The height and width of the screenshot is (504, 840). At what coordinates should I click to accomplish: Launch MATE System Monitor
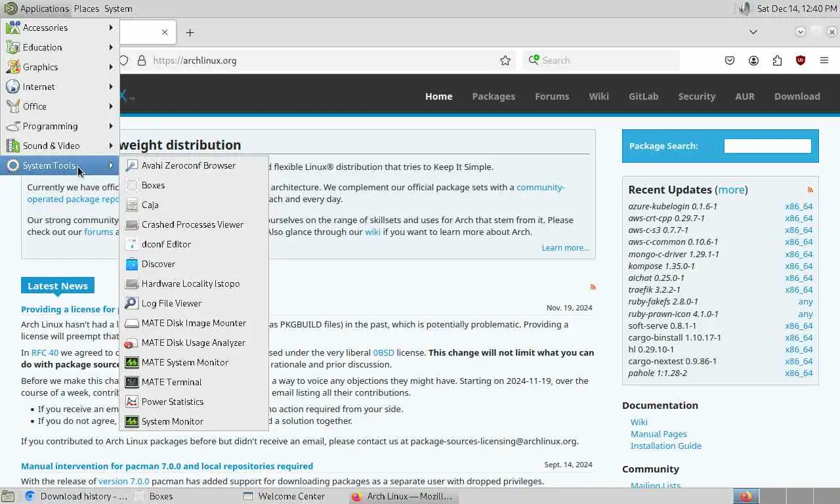[x=194, y=362]
